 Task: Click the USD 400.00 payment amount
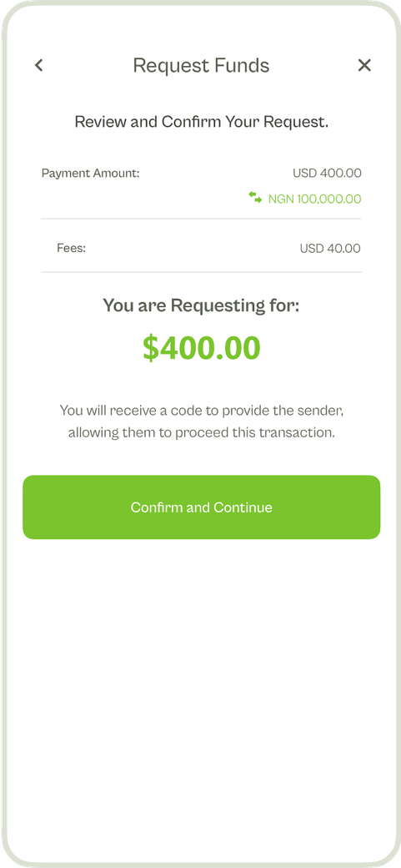pyautogui.click(x=327, y=174)
